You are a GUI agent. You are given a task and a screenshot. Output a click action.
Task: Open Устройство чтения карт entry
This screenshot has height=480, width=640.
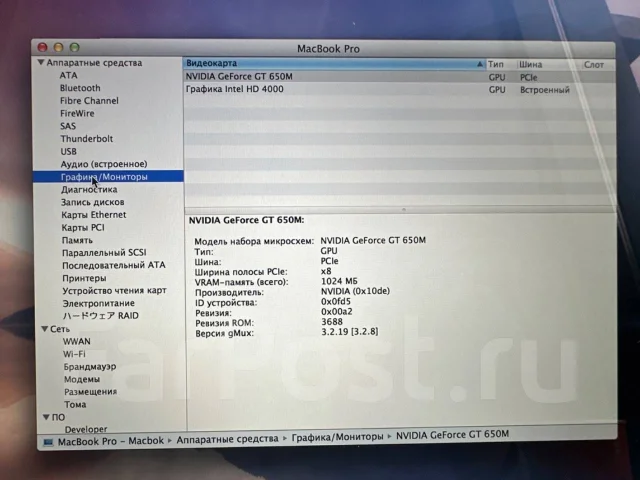tap(114, 291)
